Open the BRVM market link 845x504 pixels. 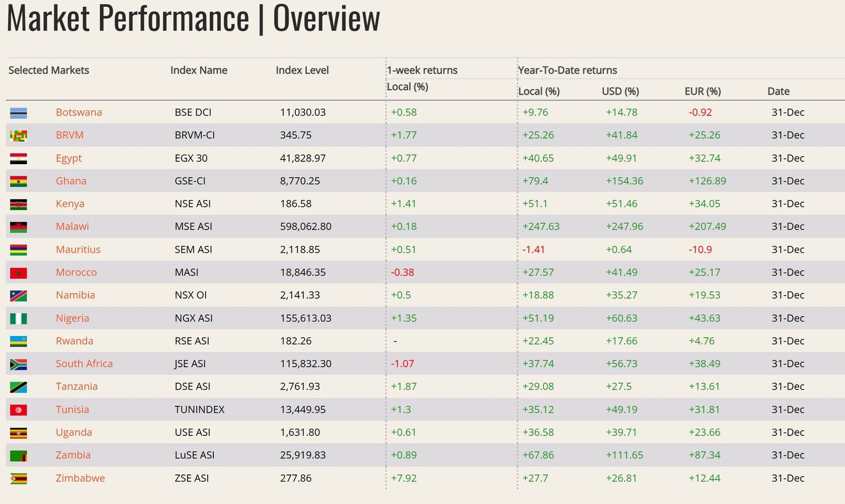[70, 135]
